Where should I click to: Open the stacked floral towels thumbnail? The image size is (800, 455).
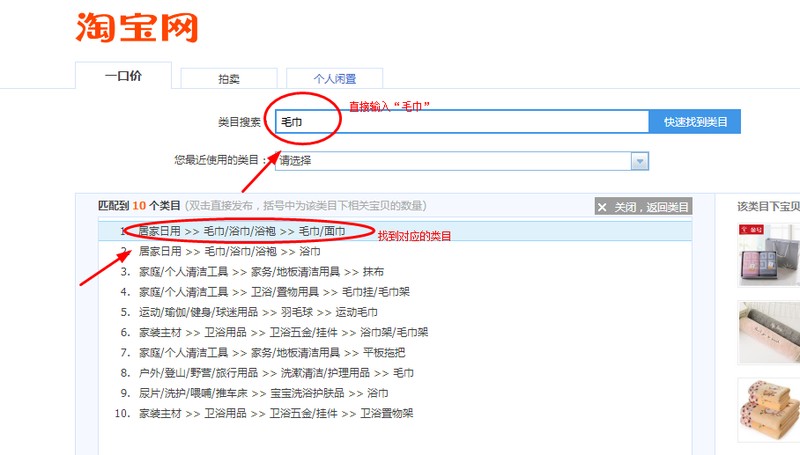tap(769, 410)
